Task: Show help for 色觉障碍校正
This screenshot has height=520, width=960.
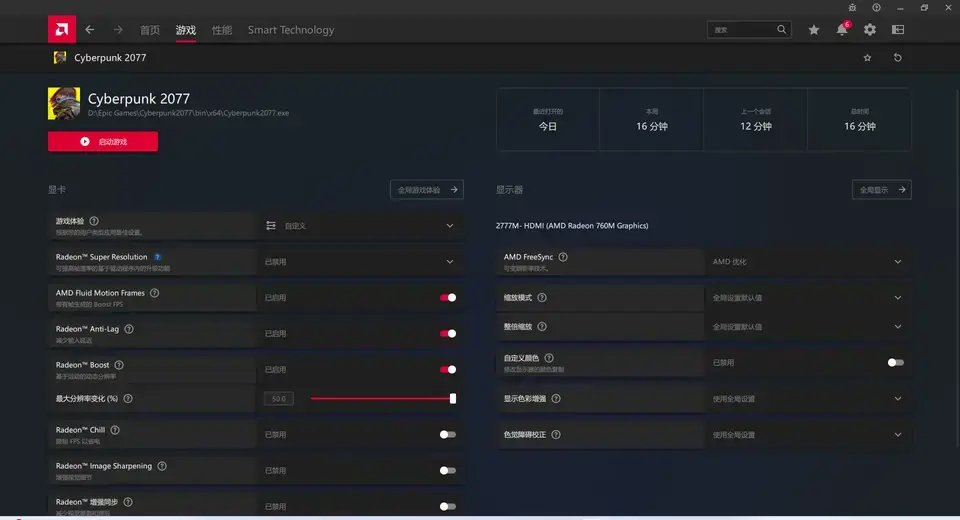Action: [556, 435]
